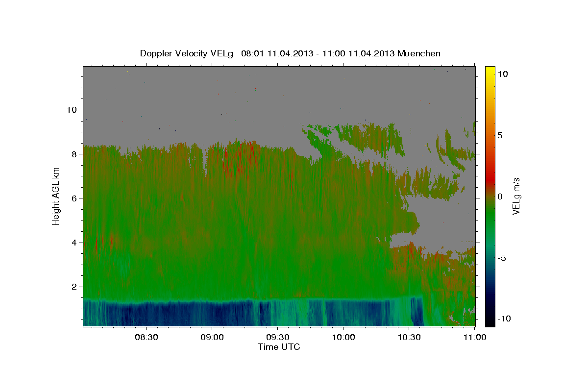Click the 'Muenchen' location in the title
The height and width of the screenshot is (392, 588).
pos(419,53)
